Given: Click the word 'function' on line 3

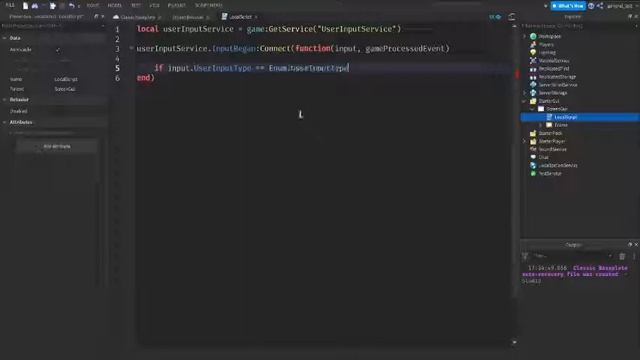Looking at the screenshot, I should [313, 48].
